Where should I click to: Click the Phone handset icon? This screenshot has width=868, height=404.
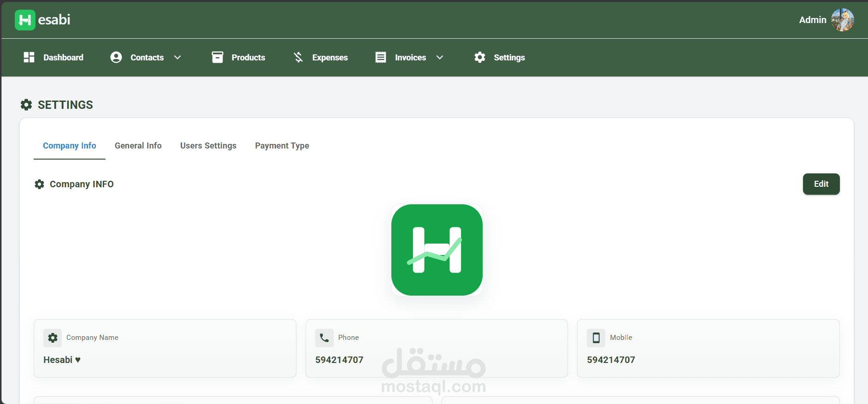(325, 338)
